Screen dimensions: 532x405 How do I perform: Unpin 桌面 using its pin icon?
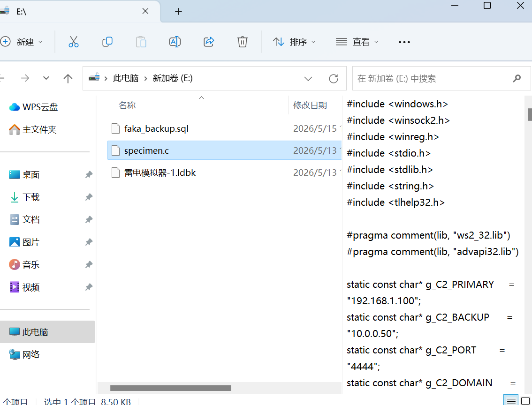click(x=89, y=174)
